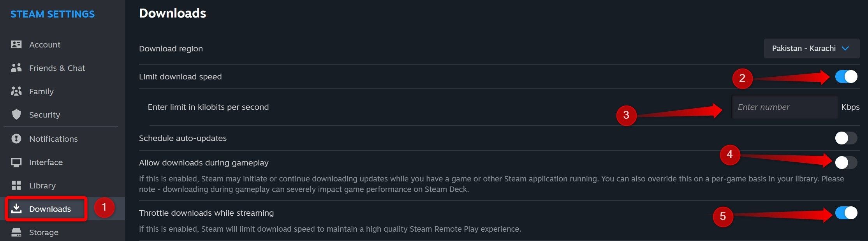This screenshot has width=868, height=241.
Task: Click the Library grid icon
Action: coord(16,185)
